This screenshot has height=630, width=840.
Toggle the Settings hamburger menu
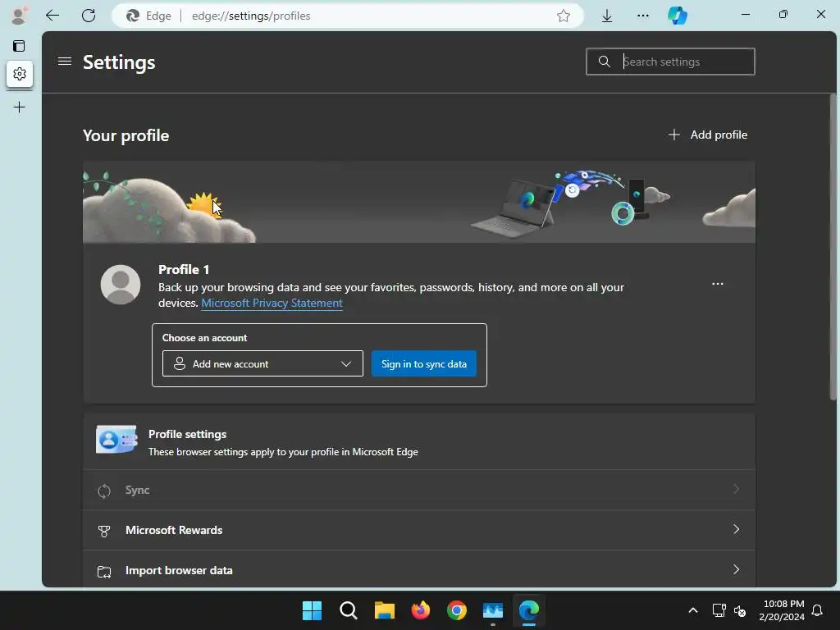(65, 62)
